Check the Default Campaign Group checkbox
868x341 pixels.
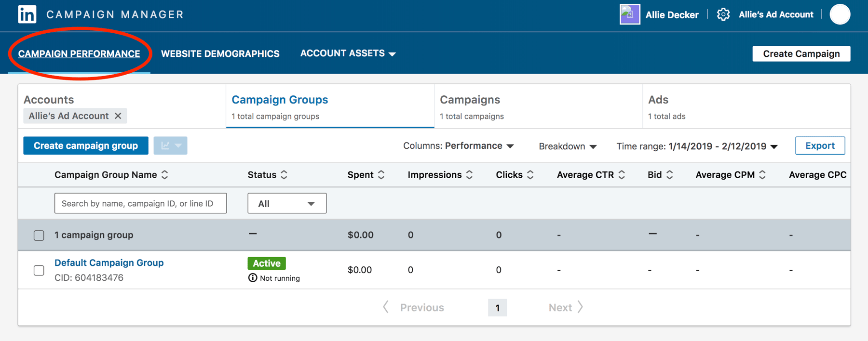point(39,270)
